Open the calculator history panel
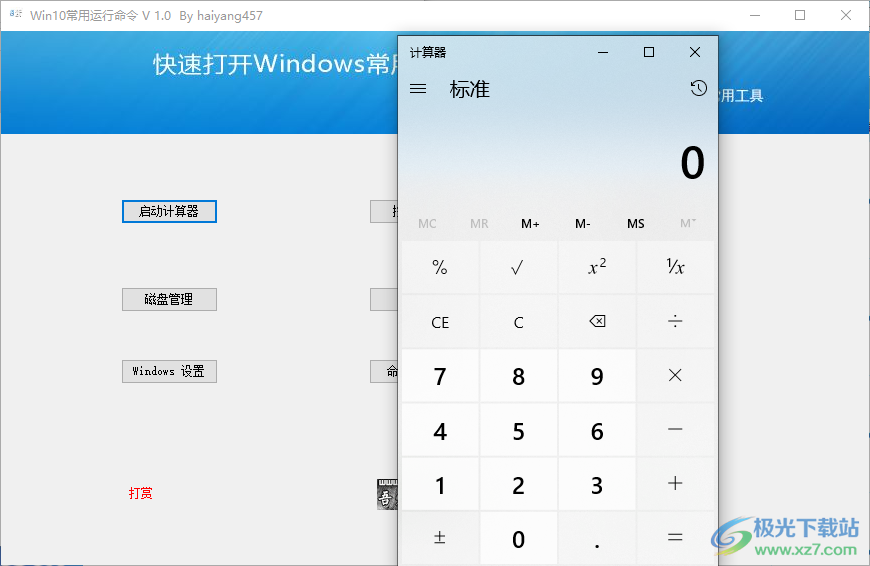 [x=698, y=88]
